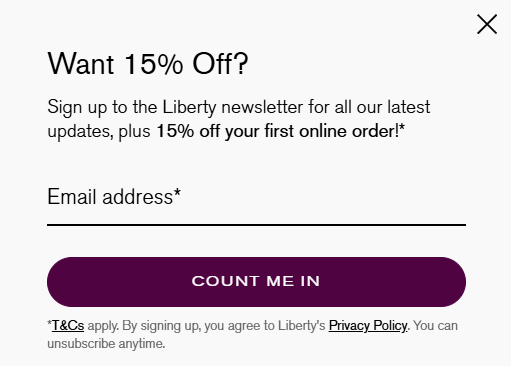Click the "Email address*" placeholder label
This screenshot has width=511, height=366.
[x=114, y=196]
